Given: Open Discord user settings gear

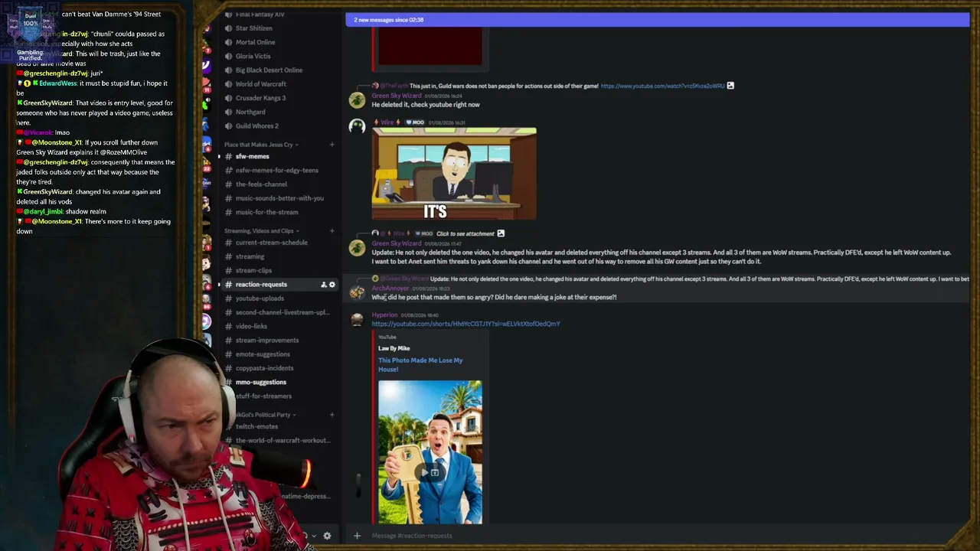Looking at the screenshot, I should (327, 536).
